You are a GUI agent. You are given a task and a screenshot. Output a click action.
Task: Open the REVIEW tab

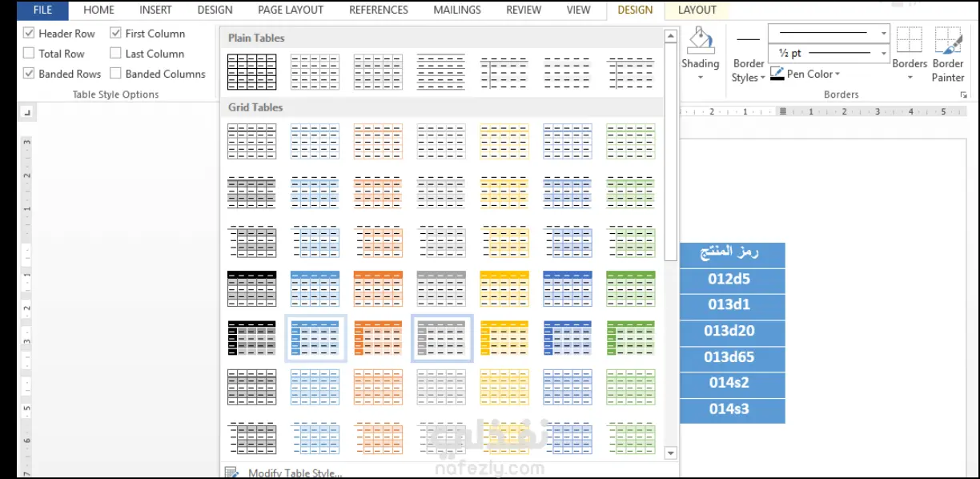(524, 10)
